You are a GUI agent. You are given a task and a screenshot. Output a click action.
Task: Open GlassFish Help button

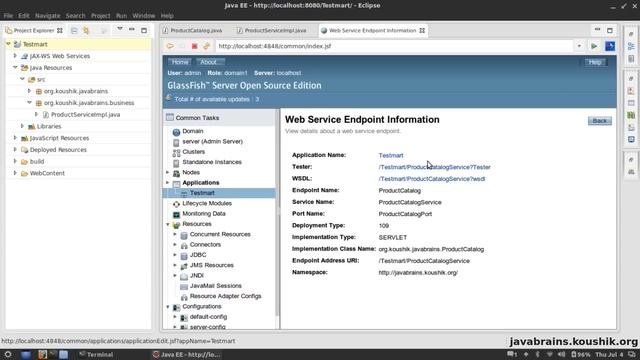point(595,62)
